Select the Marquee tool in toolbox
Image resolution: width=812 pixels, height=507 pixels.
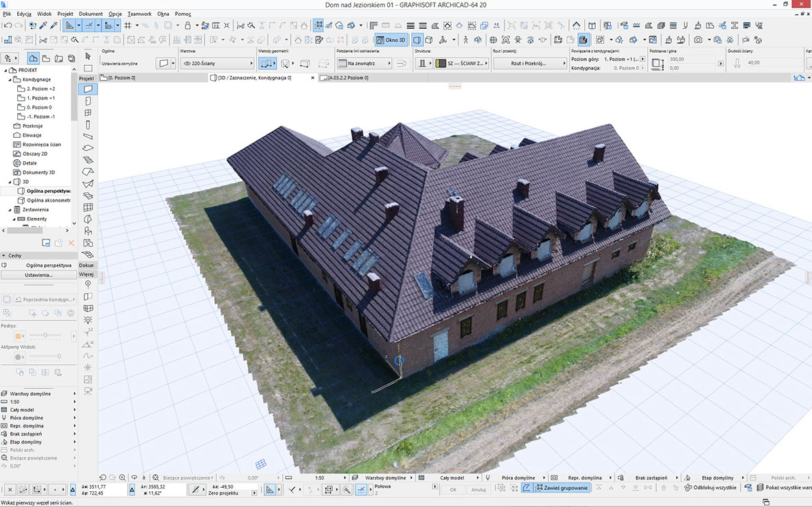[88, 68]
